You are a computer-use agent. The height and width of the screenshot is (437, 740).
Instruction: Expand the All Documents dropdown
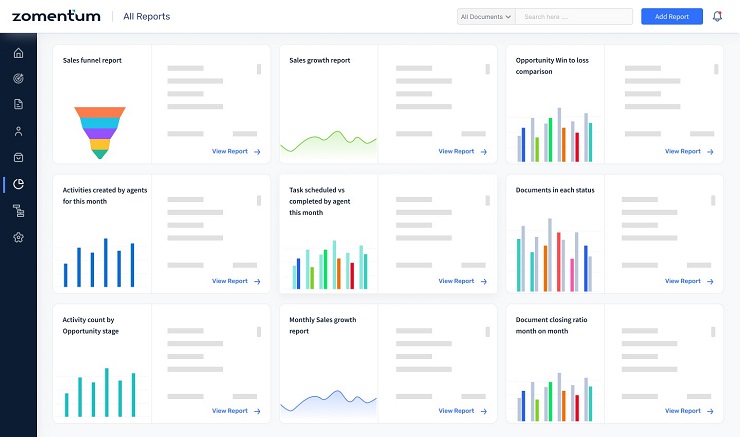tap(486, 17)
